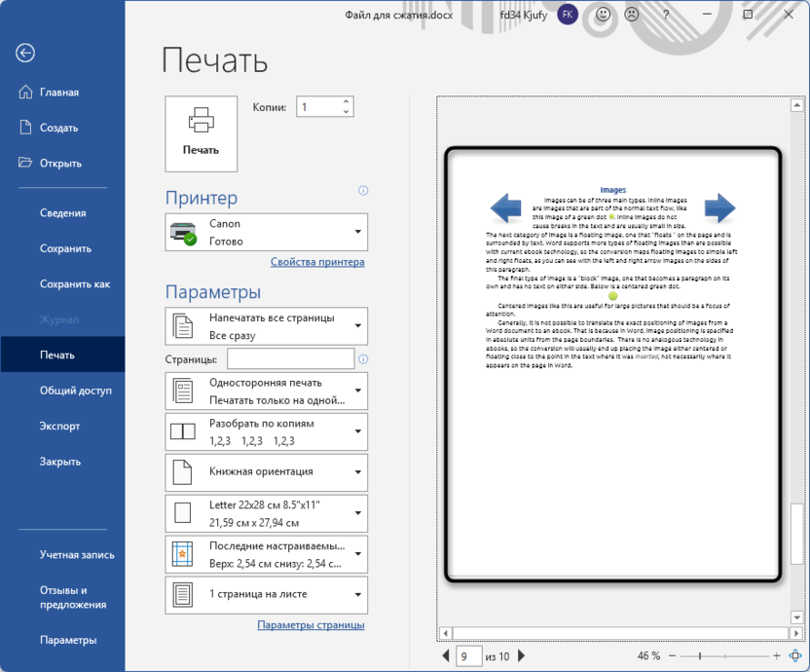The image size is (810, 672).
Task: Open the Свойства принтера link
Action: [317, 262]
